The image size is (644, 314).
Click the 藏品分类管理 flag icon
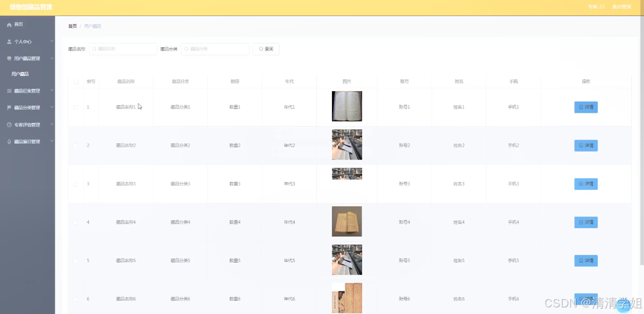pos(8,107)
